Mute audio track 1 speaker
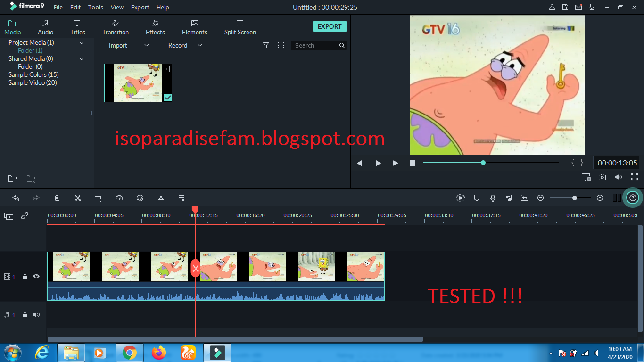The width and height of the screenshot is (644, 362). coord(36,315)
